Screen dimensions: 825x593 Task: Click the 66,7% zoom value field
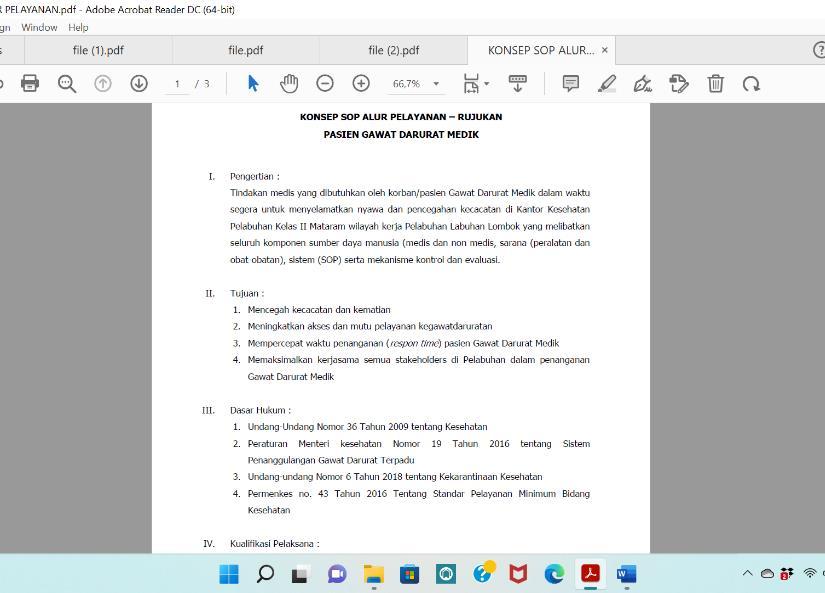[406, 84]
